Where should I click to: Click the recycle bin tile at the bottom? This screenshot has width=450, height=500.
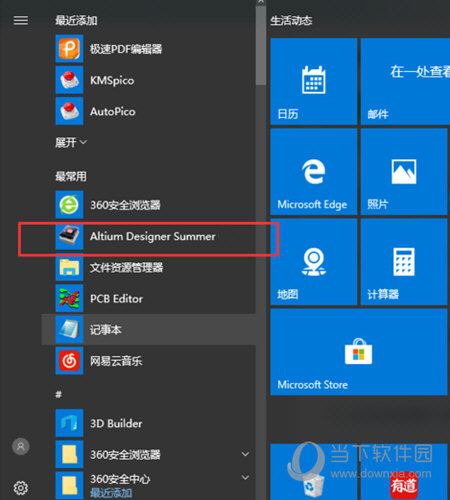point(314,472)
